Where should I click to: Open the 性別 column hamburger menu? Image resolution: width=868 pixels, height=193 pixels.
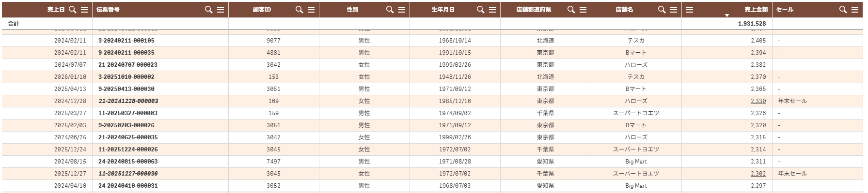click(x=402, y=10)
